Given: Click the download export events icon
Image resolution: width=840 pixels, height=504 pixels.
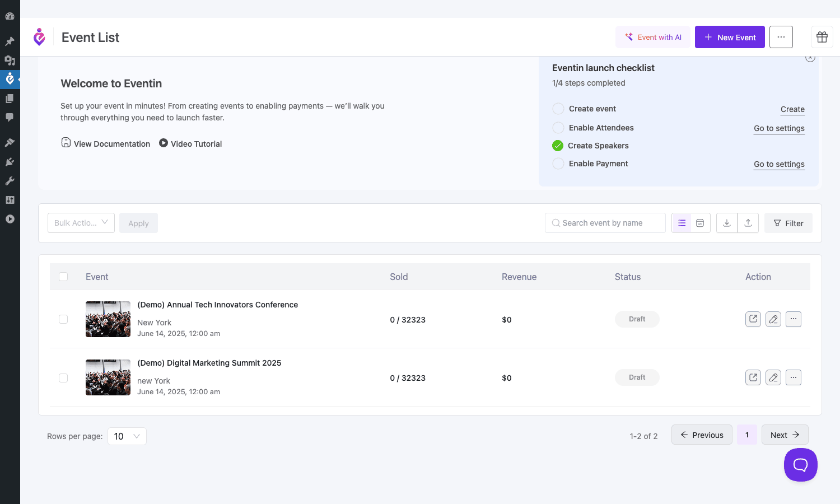Looking at the screenshot, I should click(727, 223).
